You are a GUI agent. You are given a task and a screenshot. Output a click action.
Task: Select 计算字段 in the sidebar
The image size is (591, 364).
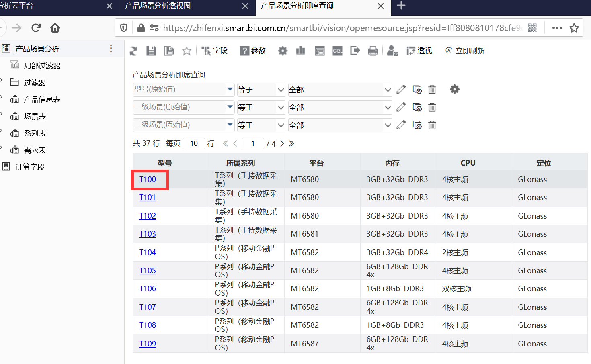(30, 167)
